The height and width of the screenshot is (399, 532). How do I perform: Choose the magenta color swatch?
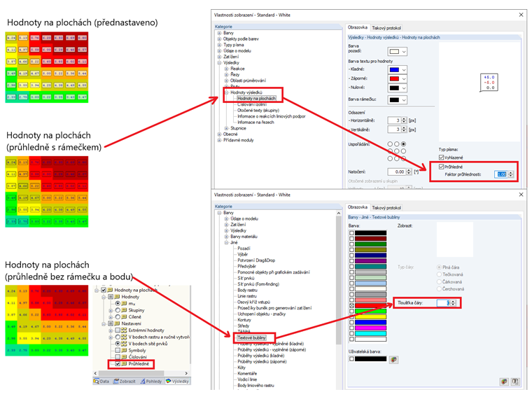[370, 328]
